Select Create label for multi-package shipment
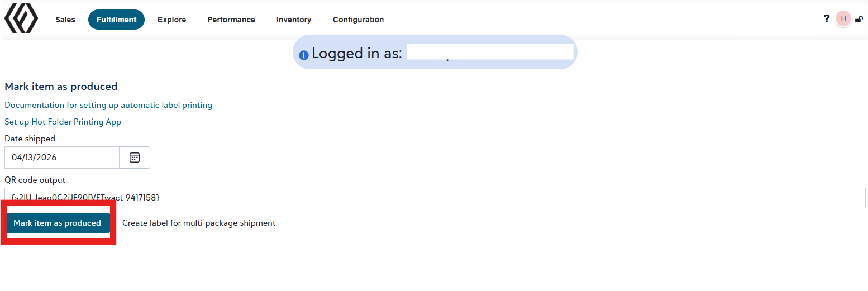868x291 pixels. 199,223
